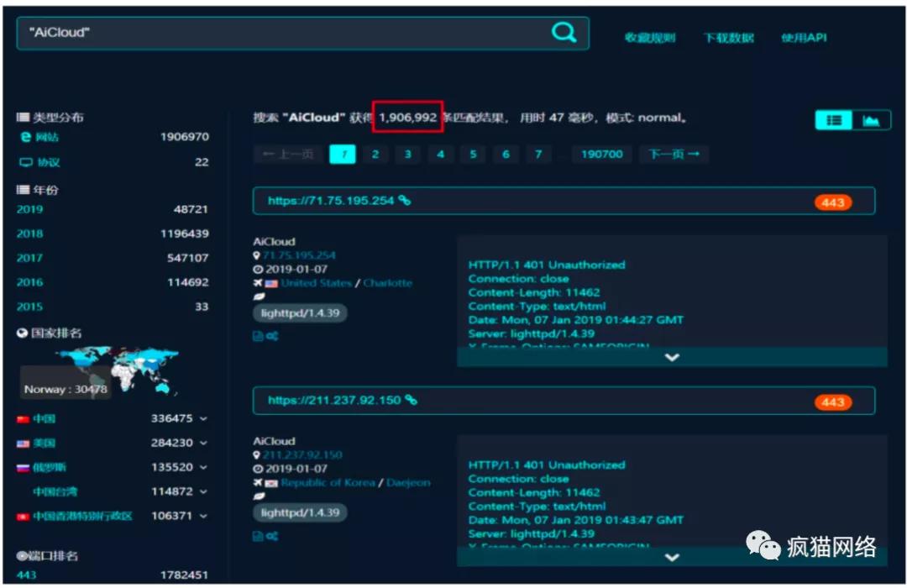Go to results page 5

[x=473, y=154]
